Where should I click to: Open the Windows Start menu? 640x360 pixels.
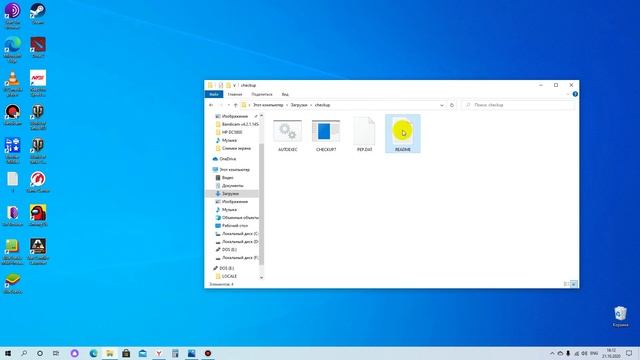coord(8,353)
